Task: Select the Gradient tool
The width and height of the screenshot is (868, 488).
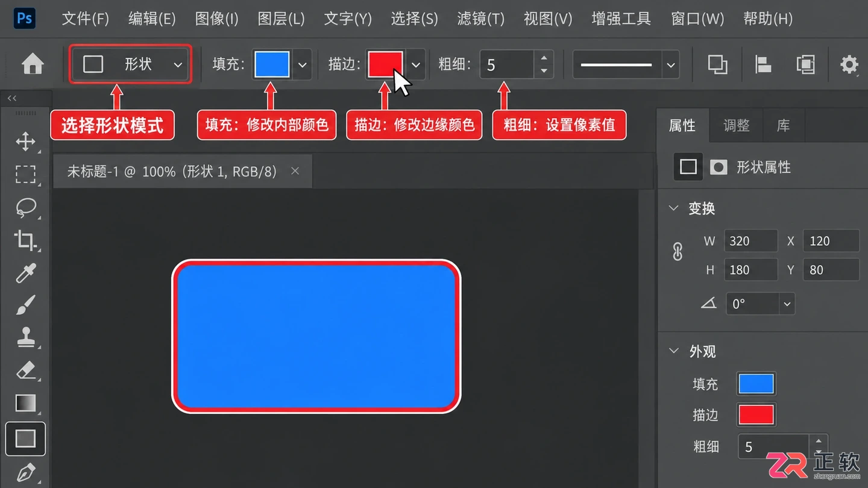Action: click(x=25, y=402)
